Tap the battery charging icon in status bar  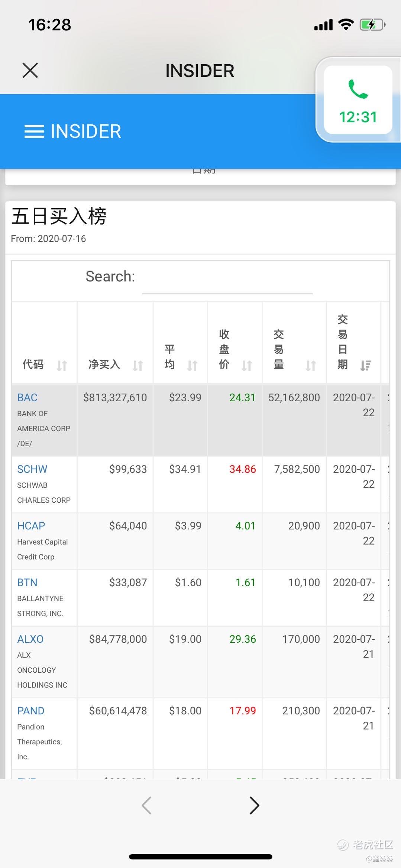(x=372, y=25)
